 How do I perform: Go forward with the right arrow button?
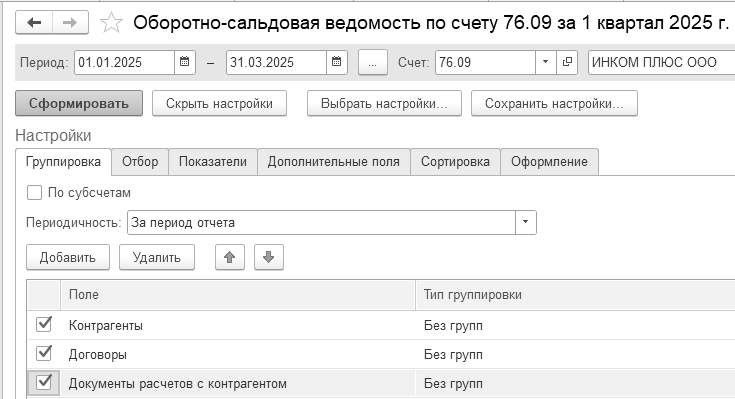pyautogui.click(x=70, y=23)
